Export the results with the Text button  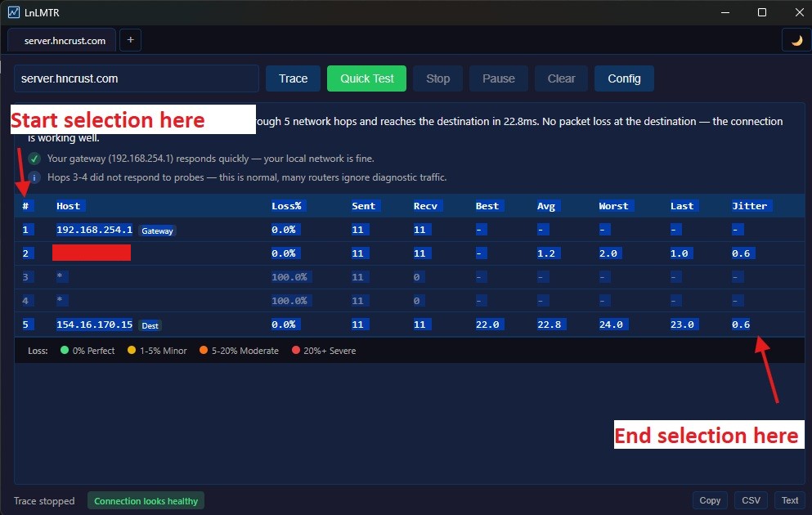(790, 500)
